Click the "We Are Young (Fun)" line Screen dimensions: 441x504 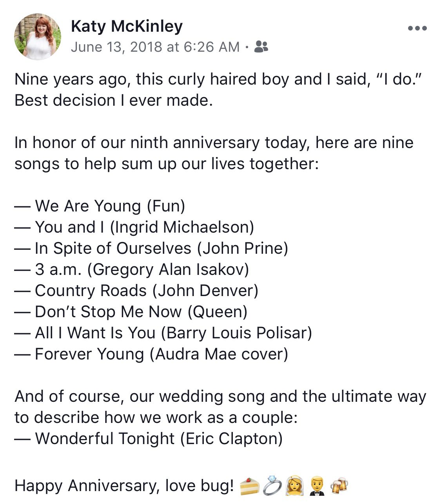(x=109, y=206)
